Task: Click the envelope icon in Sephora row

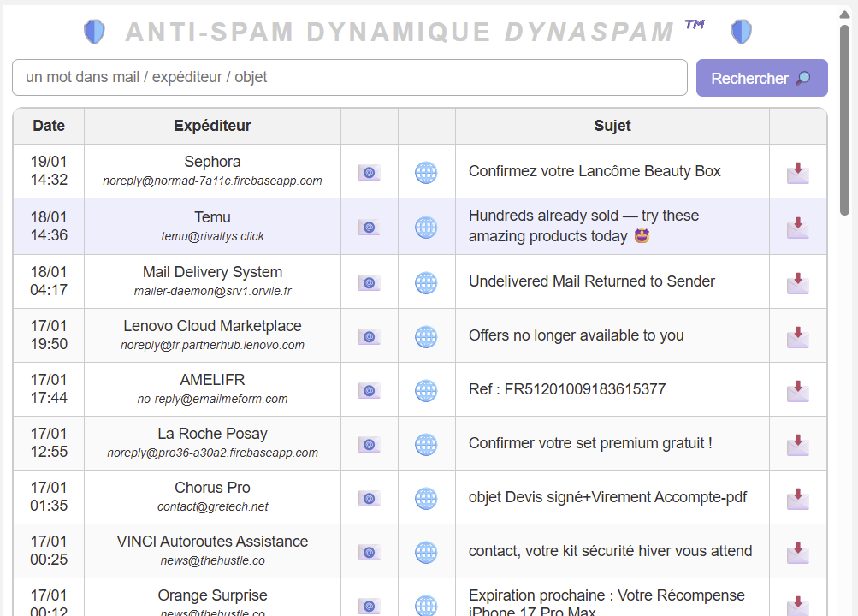Action: (369, 172)
